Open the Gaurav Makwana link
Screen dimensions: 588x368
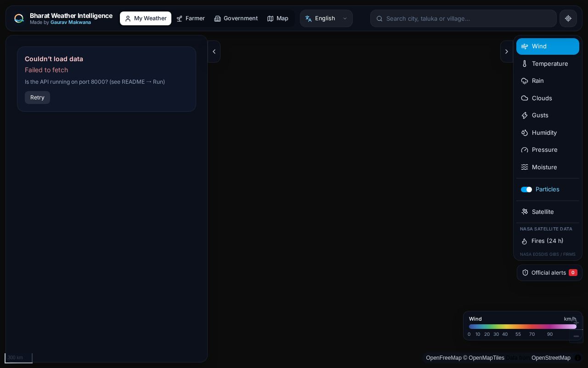point(71,23)
